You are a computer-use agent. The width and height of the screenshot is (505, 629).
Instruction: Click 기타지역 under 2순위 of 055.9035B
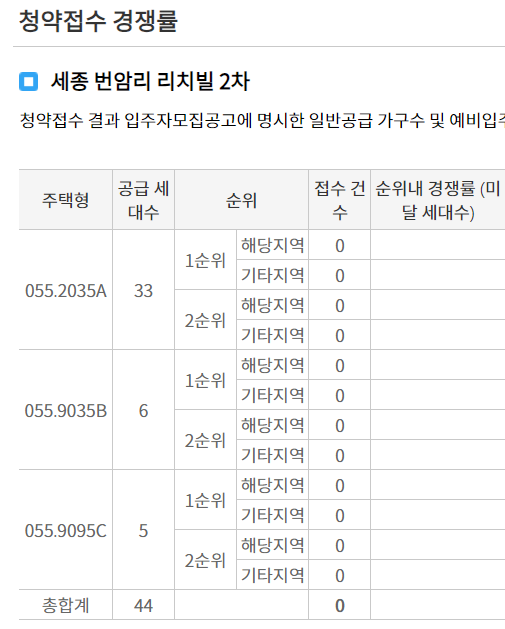click(x=272, y=455)
